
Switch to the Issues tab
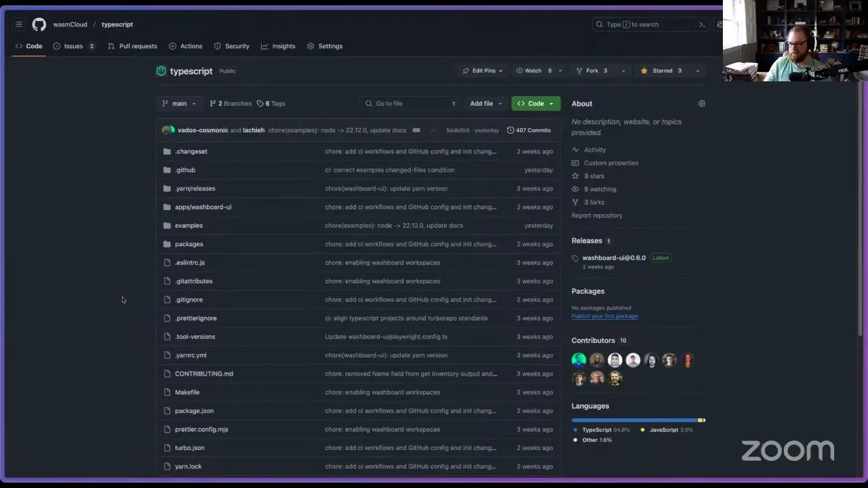coord(75,46)
